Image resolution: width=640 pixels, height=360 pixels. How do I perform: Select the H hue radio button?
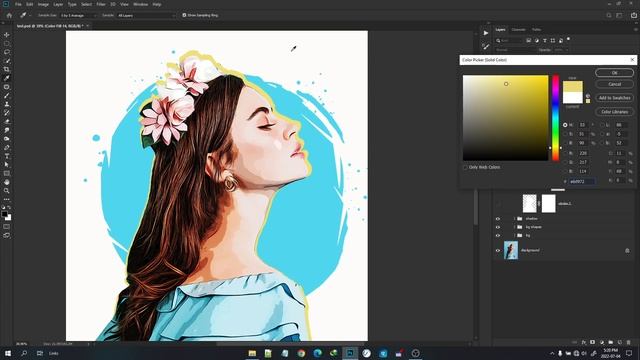(565, 125)
